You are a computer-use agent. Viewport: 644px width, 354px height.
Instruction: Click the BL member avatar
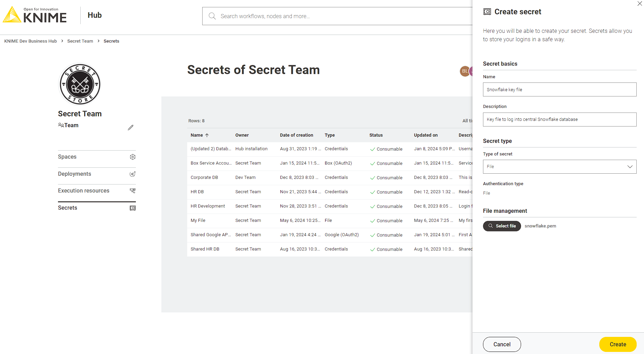465,71
